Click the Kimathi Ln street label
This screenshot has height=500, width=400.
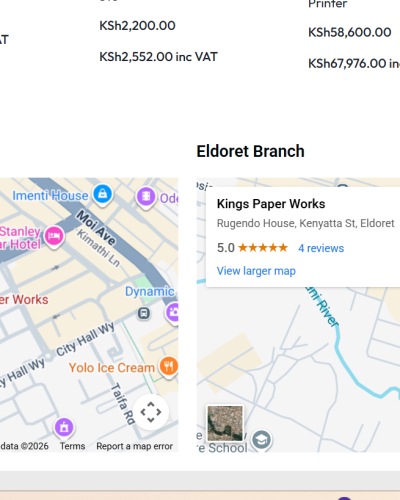(x=98, y=248)
